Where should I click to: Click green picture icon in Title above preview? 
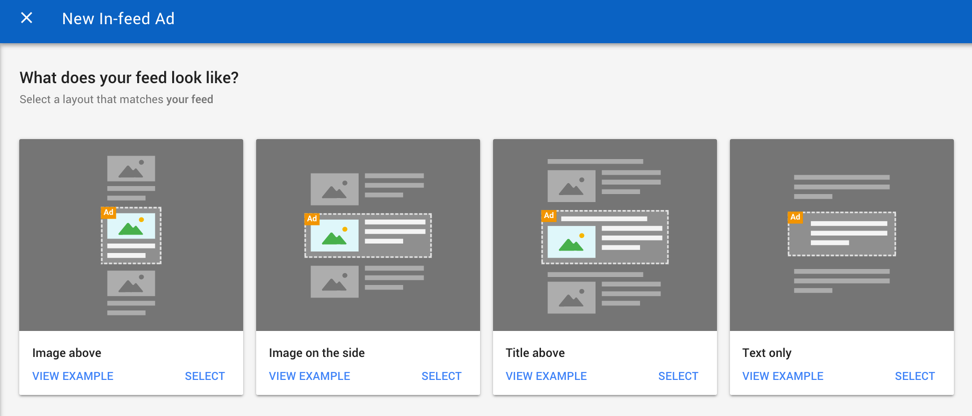[x=571, y=242]
